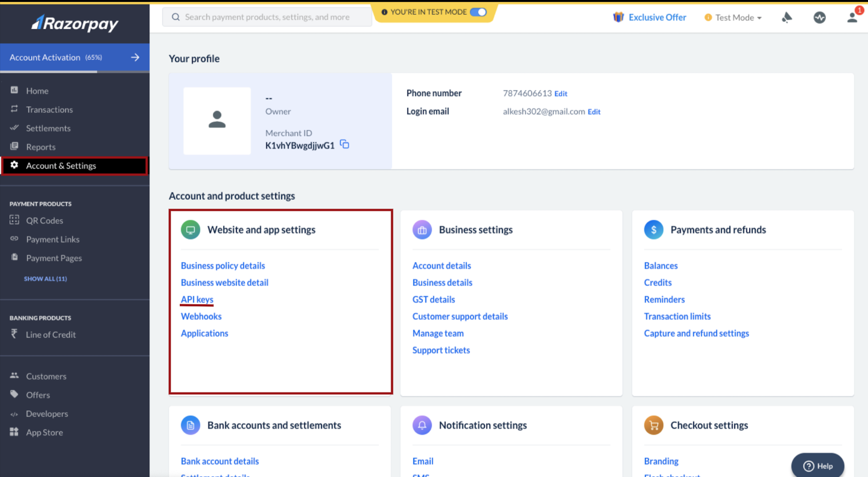The height and width of the screenshot is (477, 868).
Task: Click the Razorpay logo
Action: coord(75,24)
